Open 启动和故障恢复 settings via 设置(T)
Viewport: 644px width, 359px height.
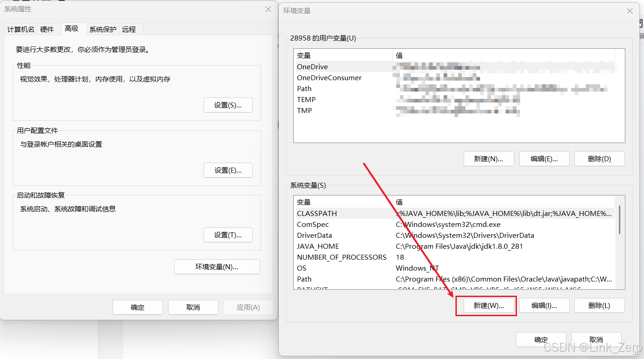[x=228, y=235]
